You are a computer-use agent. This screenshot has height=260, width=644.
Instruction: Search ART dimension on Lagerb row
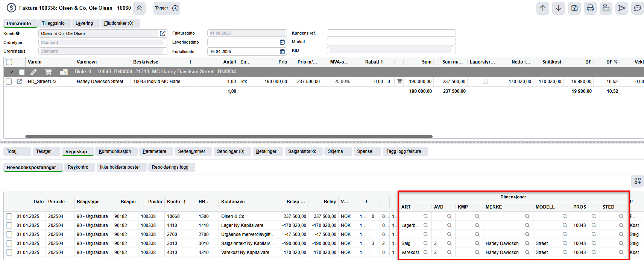[x=426, y=225]
